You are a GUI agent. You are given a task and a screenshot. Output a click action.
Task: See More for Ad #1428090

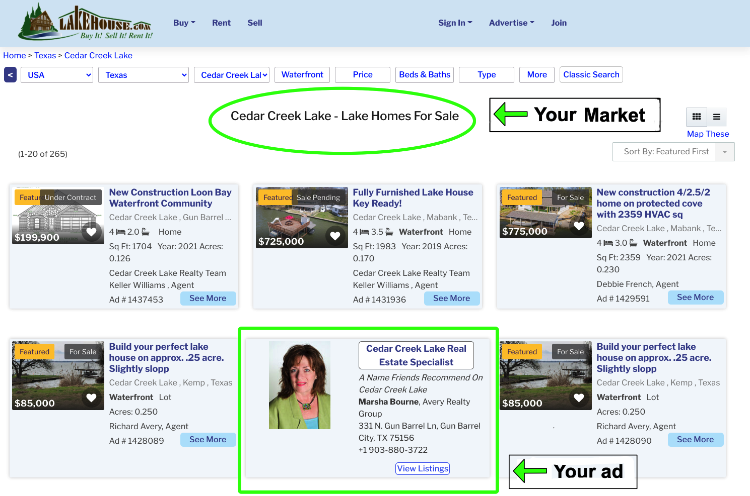(695, 440)
